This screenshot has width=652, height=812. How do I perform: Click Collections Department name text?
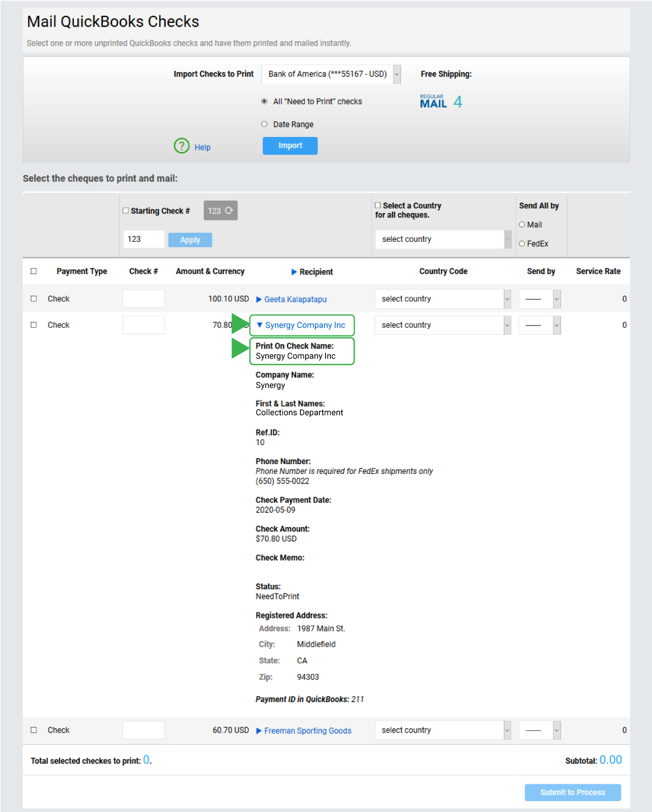299,413
